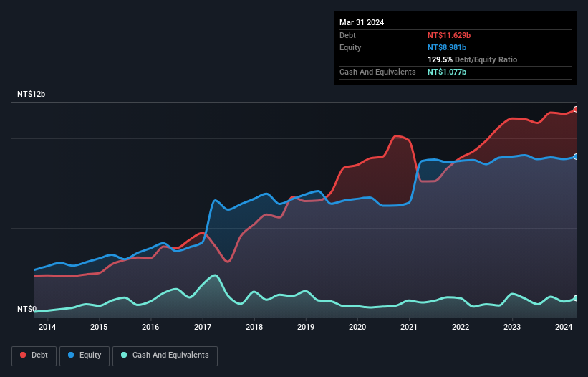Viewport: 588px width, 377px height.
Task: Click the NT$12b y-axis label
Action: pyautogui.click(x=31, y=94)
